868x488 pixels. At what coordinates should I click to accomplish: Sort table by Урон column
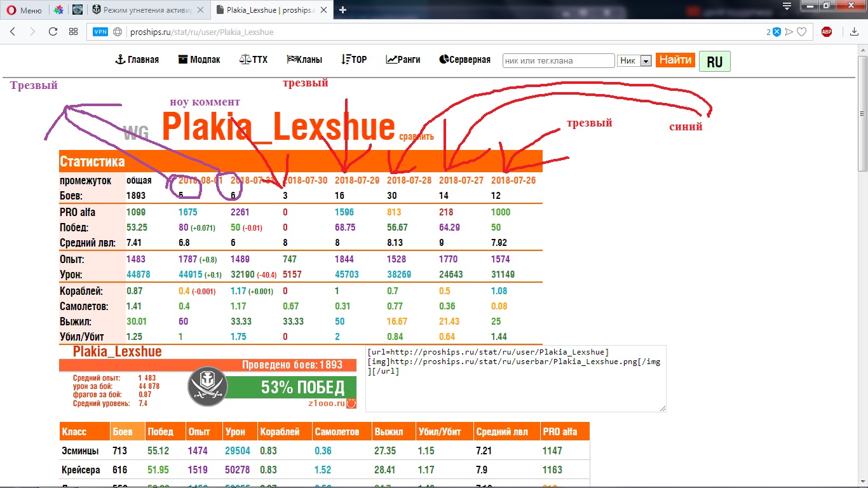(240, 431)
